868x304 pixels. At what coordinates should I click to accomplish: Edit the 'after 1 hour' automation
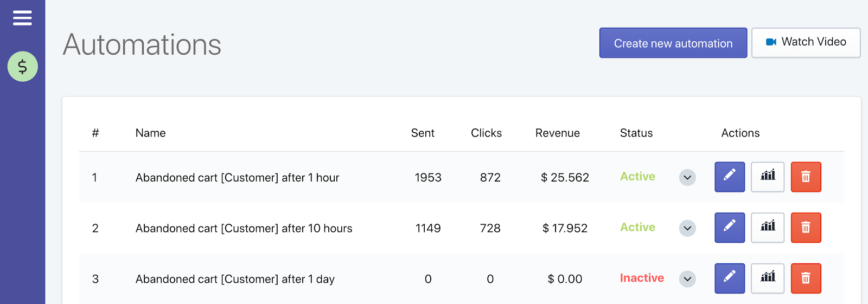coord(730,177)
